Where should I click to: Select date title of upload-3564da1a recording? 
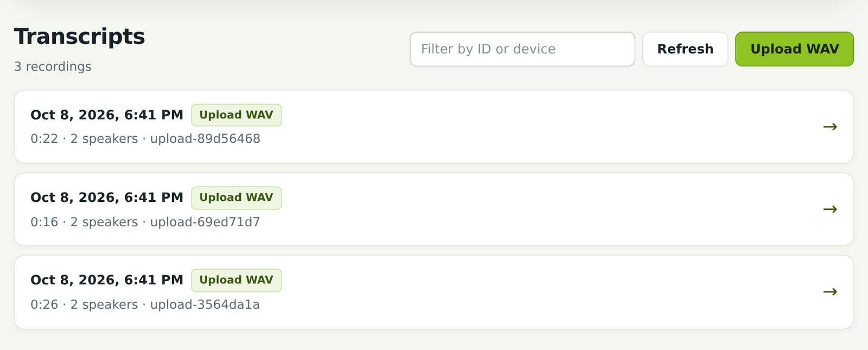pyautogui.click(x=107, y=280)
